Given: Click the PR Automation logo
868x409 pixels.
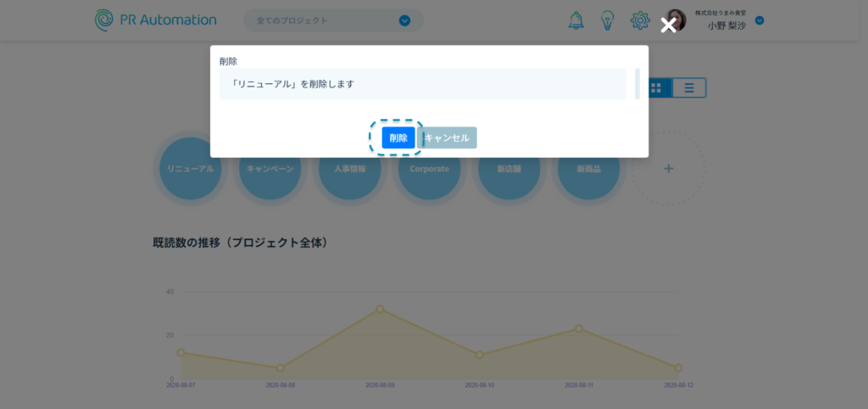Looking at the screenshot, I should [156, 20].
